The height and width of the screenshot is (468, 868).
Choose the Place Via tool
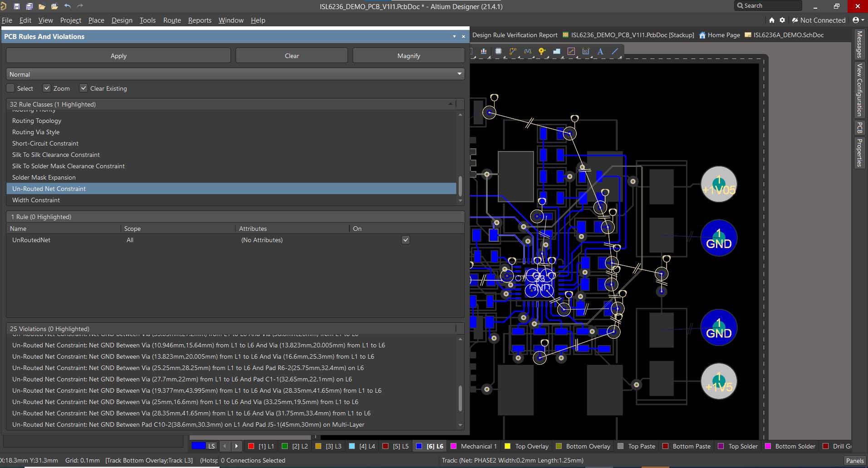[x=542, y=52]
